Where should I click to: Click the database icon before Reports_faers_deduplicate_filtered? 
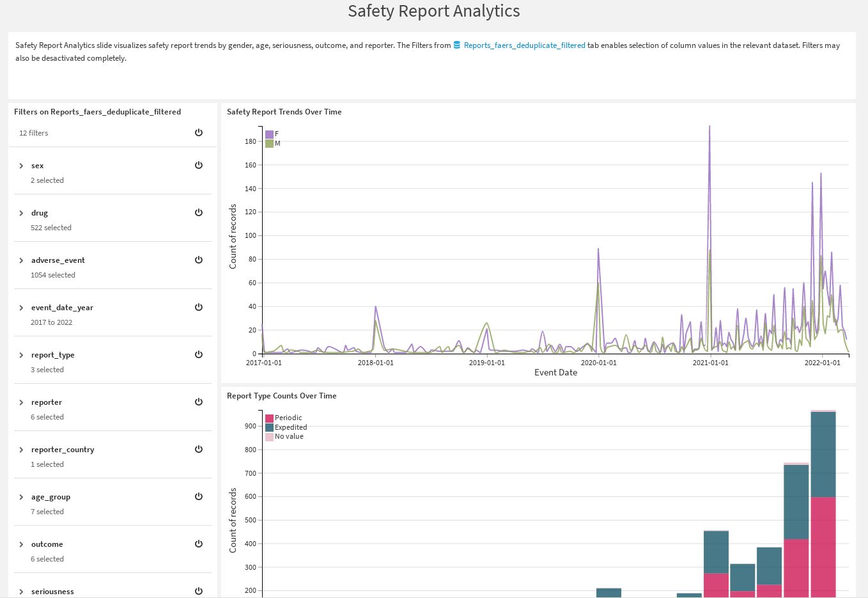click(x=456, y=45)
